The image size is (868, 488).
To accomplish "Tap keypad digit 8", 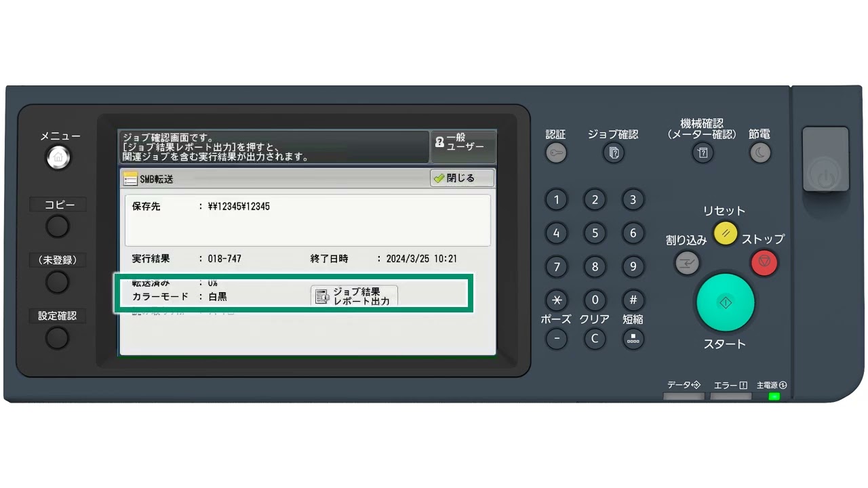I will [x=595, y=266].
